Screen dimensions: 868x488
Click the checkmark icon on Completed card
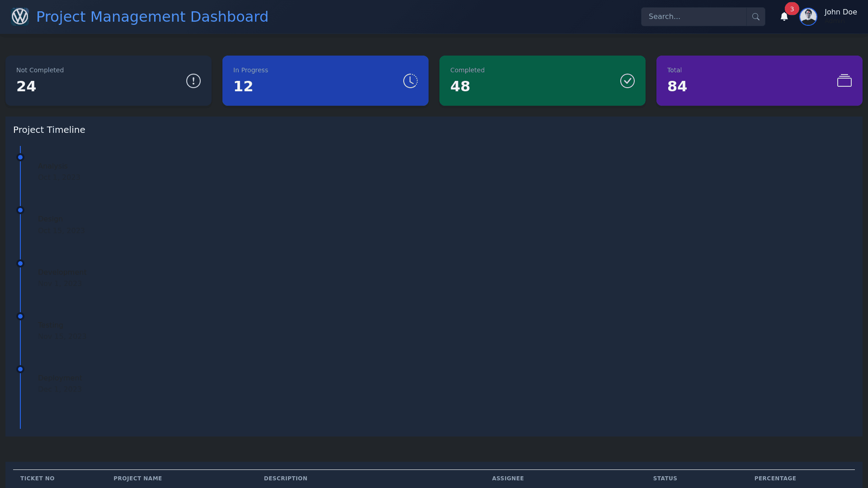[627, 81]
